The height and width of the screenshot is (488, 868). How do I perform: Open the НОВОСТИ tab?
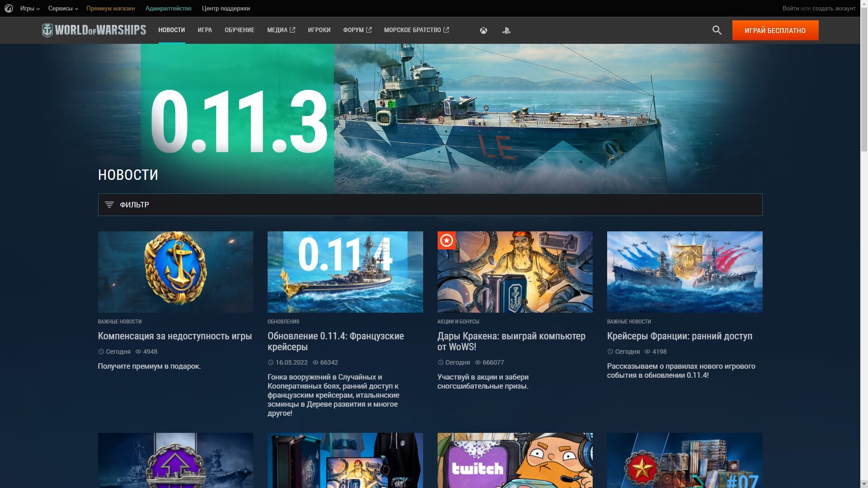[171, 30]
